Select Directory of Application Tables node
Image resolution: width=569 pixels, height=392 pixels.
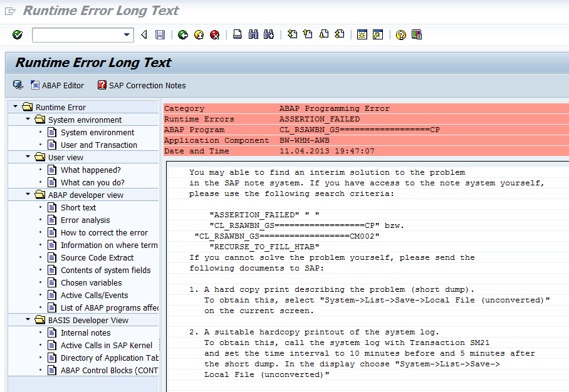[109, 358]
